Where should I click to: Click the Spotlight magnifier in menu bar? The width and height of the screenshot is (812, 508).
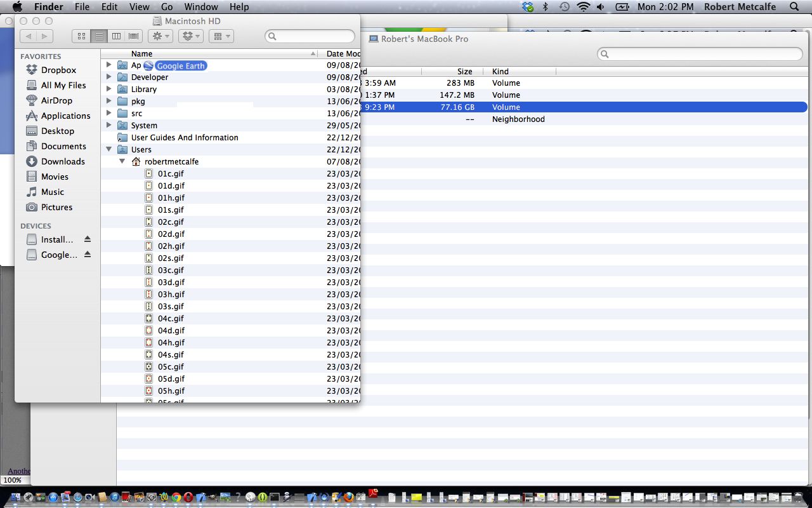(794, 7)
